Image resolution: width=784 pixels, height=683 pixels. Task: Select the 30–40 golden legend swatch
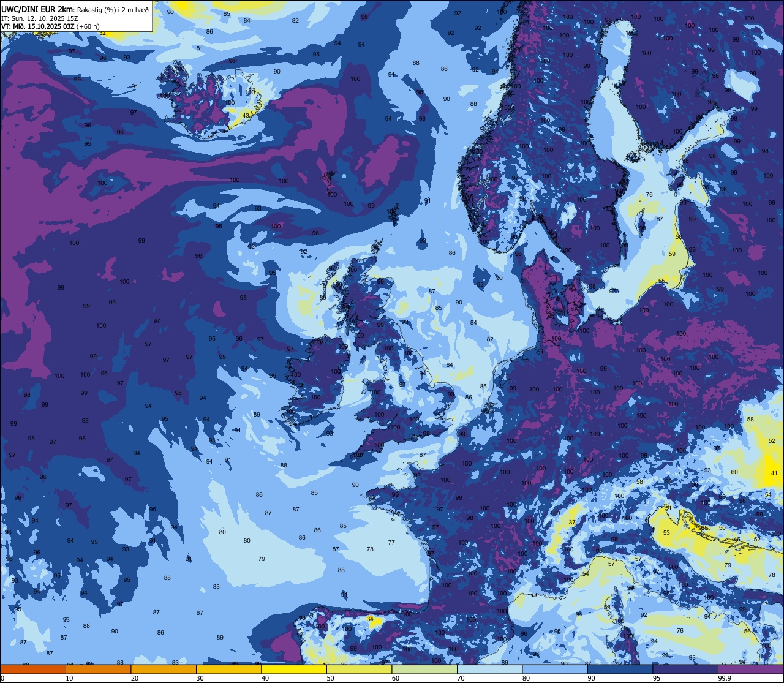[228, 670]
